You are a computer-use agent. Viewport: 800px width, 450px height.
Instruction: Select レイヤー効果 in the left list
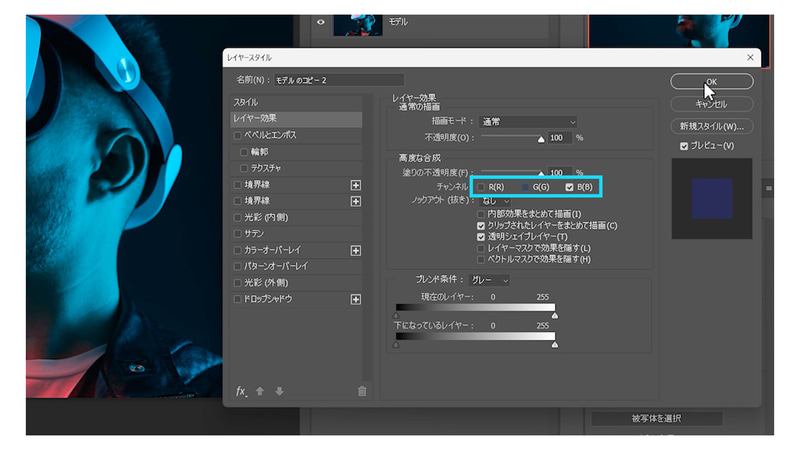(296, 118)
